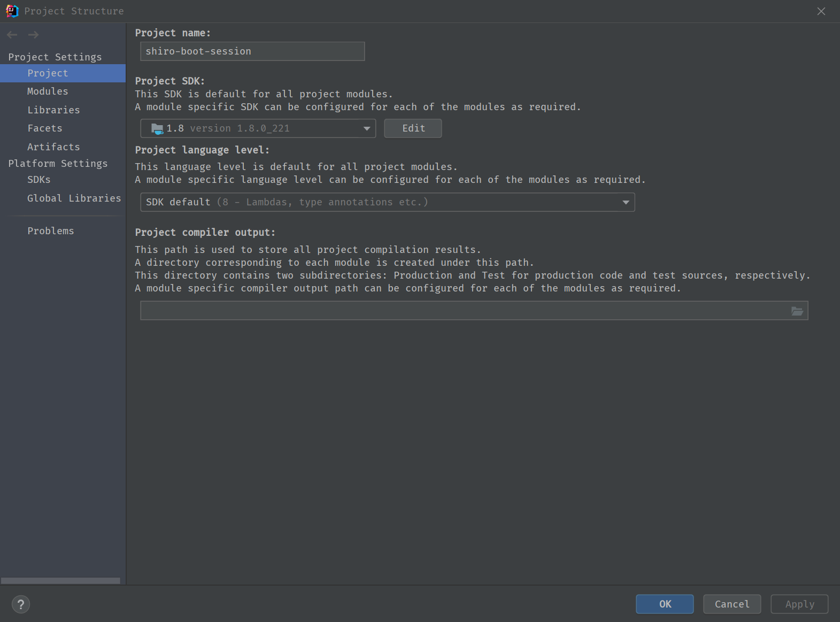
Task: Select Project in settings sidebar
Action: tap(63, 73)
